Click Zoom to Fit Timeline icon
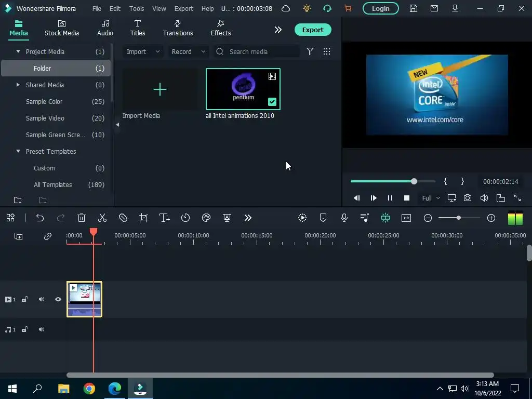Screen dimensions: 532x399 pyautogui.click(x=406, y=218)
